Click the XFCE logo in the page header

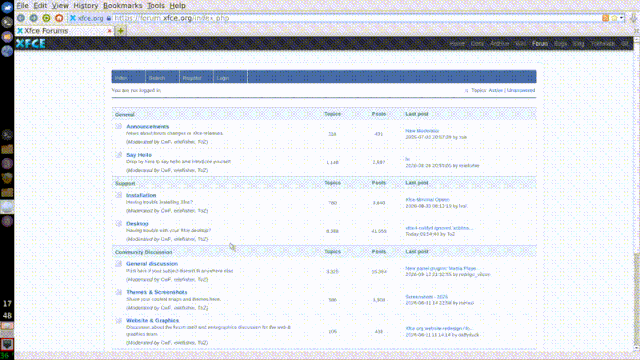[31, 43]
